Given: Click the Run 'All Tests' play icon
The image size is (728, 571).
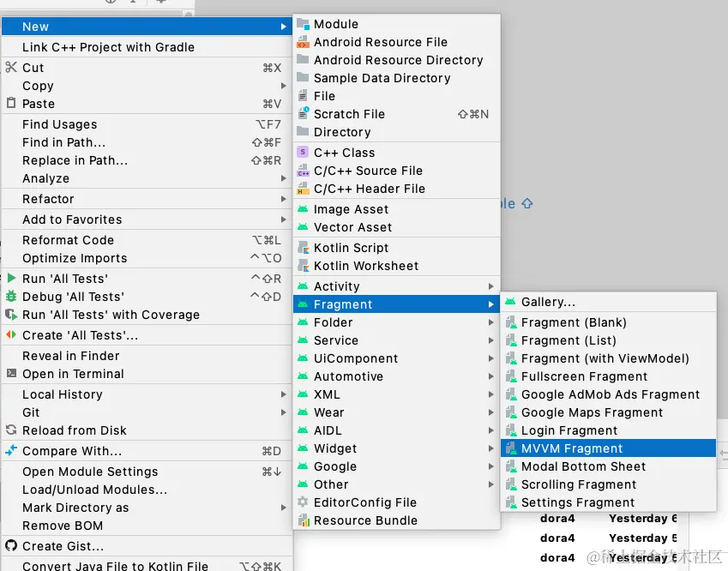Looking at the screenshot, I should click(x=11, y=279).
